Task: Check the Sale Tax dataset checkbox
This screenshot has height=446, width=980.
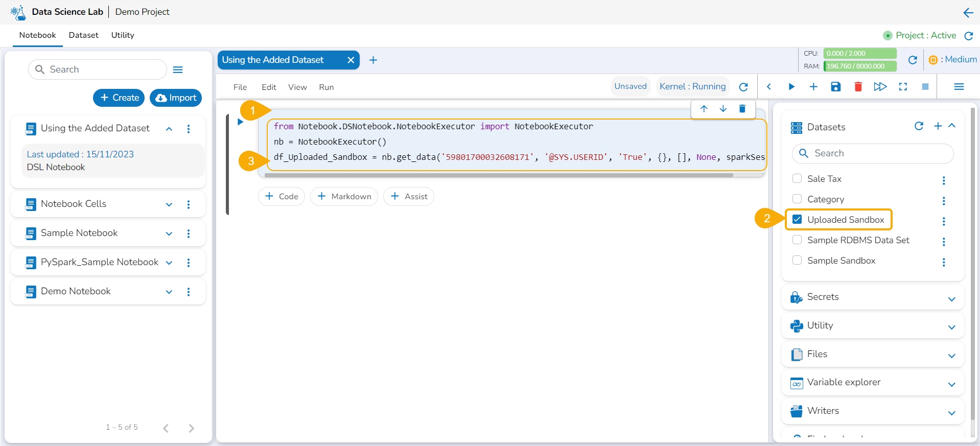Action: pyautogui.click(x=797, y=179)
